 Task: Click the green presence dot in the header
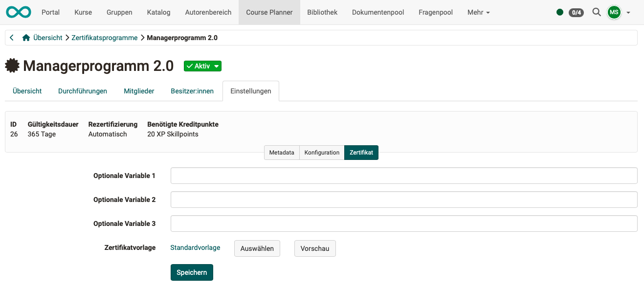[x=560, y=12]
